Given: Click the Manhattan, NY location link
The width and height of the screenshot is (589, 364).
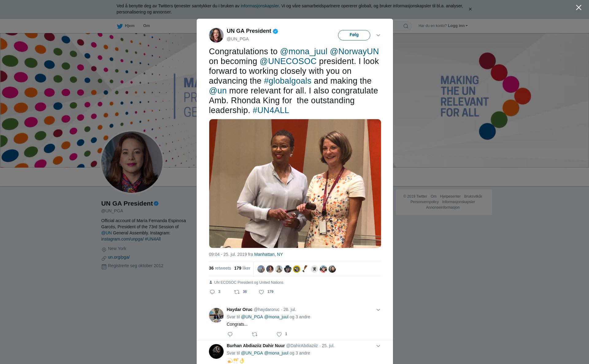Looking at the screenshot, I should click(x=268, y=254).
